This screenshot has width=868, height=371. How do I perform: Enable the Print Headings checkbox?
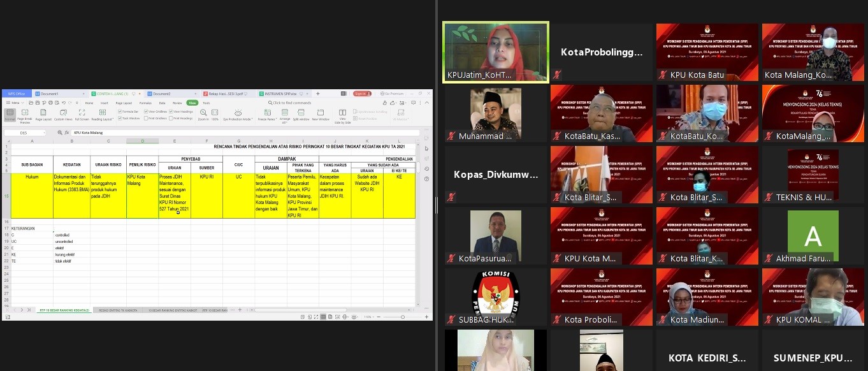click(171, 118)
